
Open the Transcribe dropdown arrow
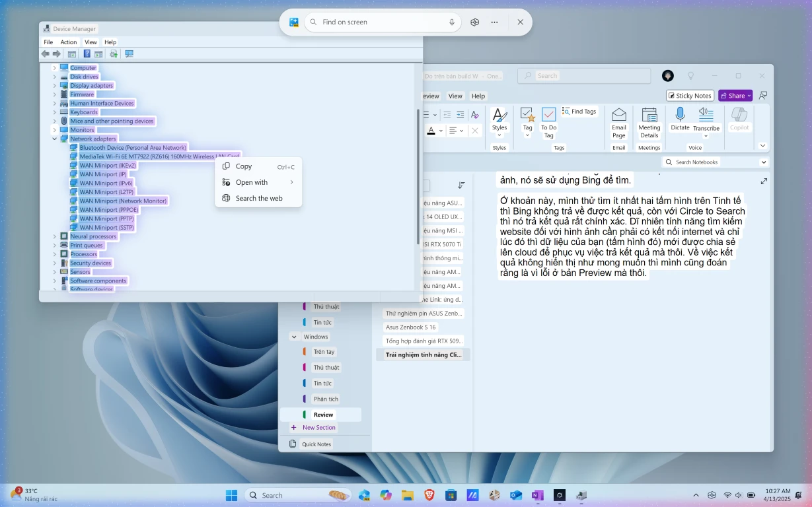pos(706,137)
